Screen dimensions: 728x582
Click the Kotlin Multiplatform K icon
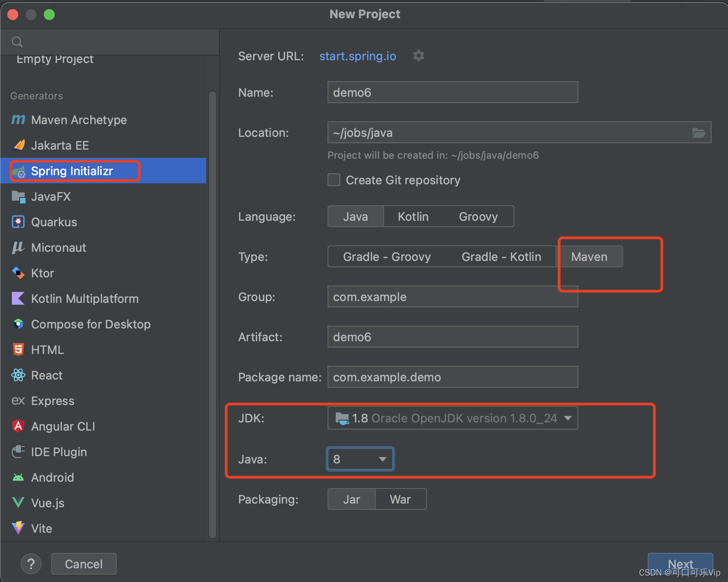pyautogui.click(x=18, y=298)
